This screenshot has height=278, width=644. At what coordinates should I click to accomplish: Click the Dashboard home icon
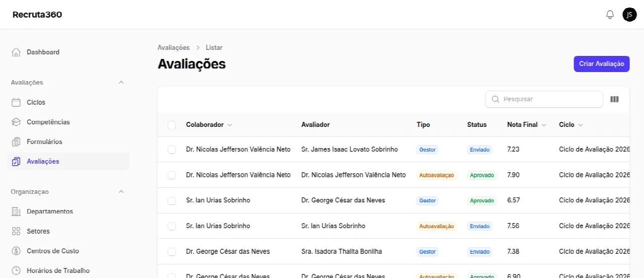pos(16,52)
